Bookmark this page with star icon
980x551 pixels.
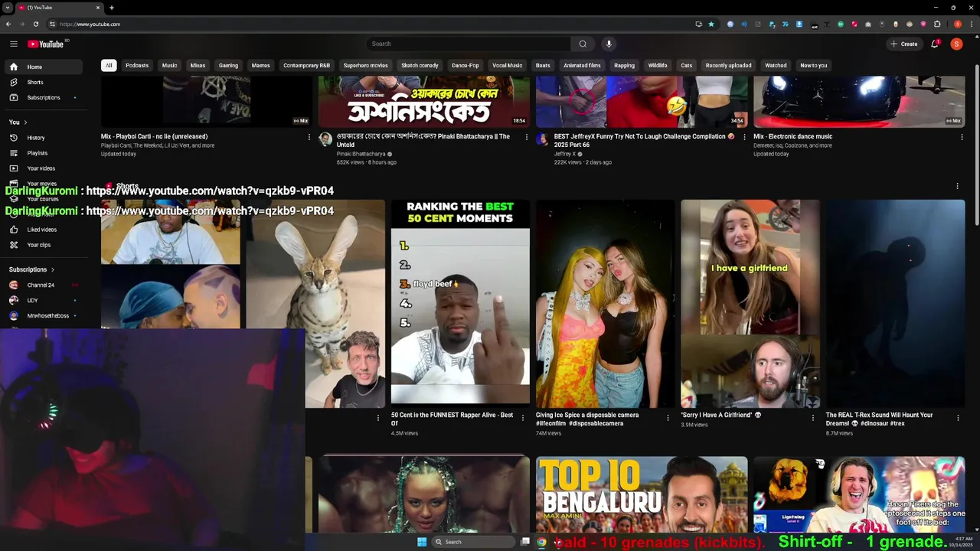tap(711, 24)
